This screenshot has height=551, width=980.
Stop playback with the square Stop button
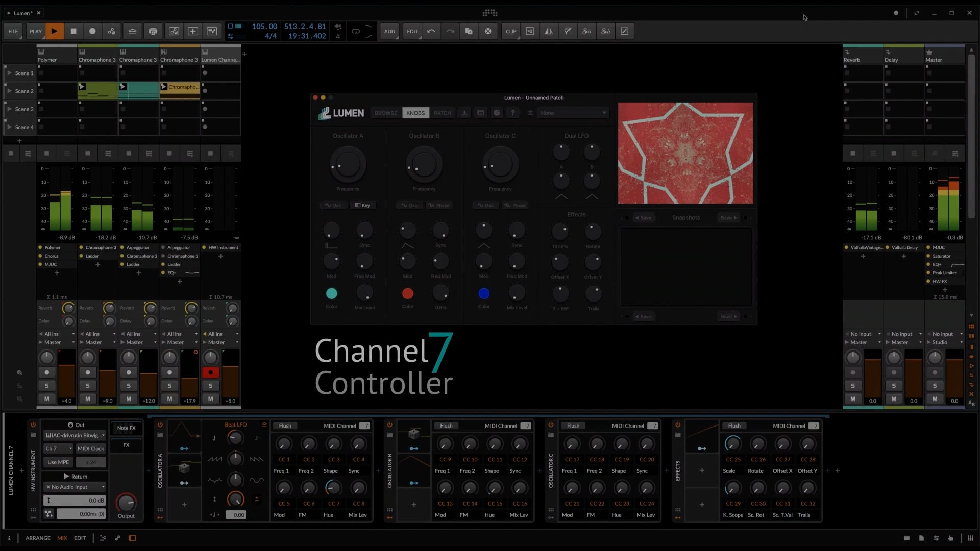tap(73, 31)
